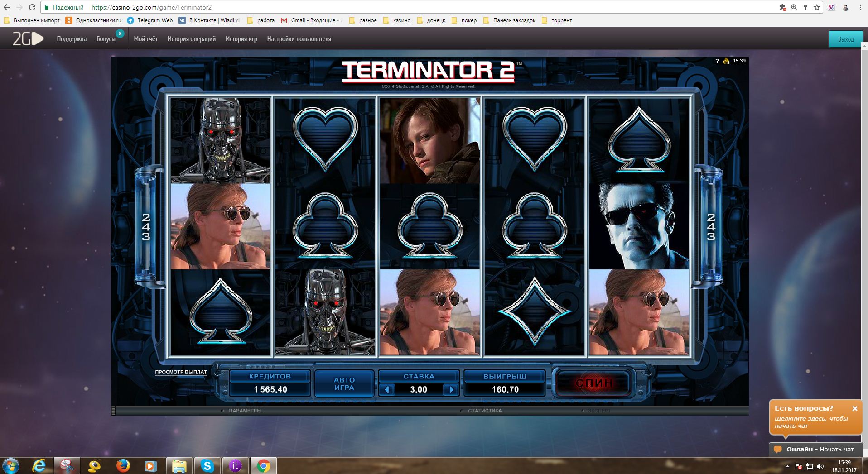Screen dimensions: 868x474
Task: Click the 2GO casino logo
Action: 28,39
